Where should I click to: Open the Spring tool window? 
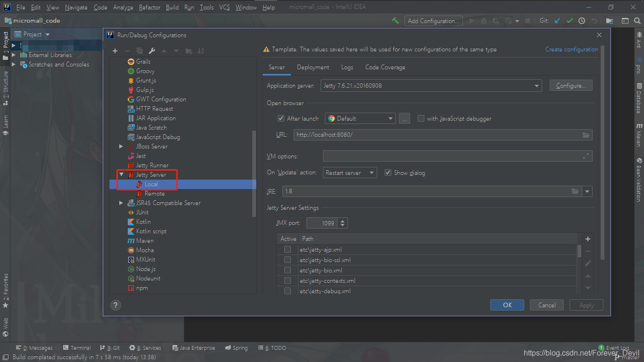[236, 348]
